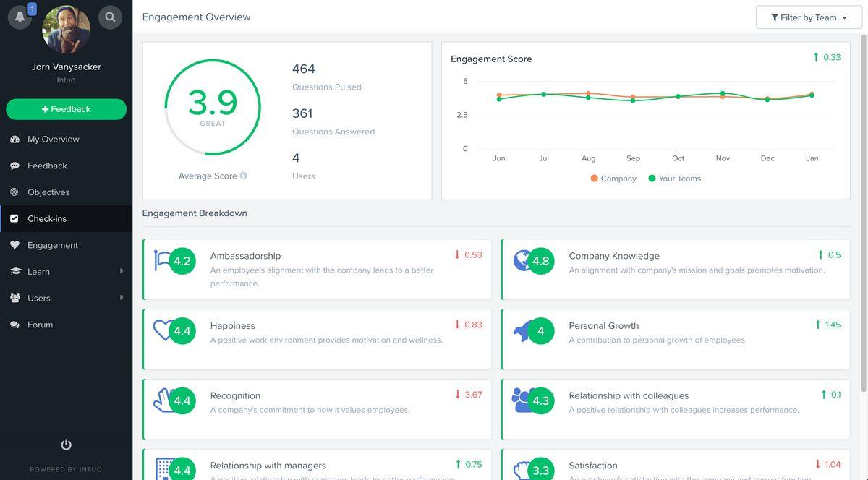Click the Nov data point on chart
The height and width of the screenshot is (480, 868).
click(x=723, y=93)
